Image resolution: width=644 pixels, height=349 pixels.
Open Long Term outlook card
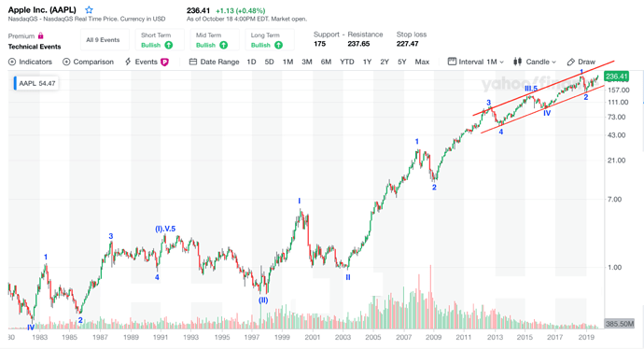pos(270,40)
